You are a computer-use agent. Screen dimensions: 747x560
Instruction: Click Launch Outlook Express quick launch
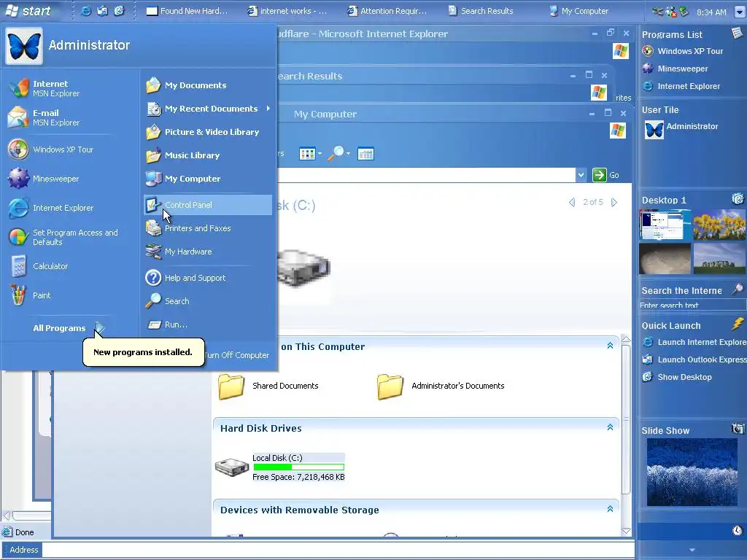pos(694,359)
